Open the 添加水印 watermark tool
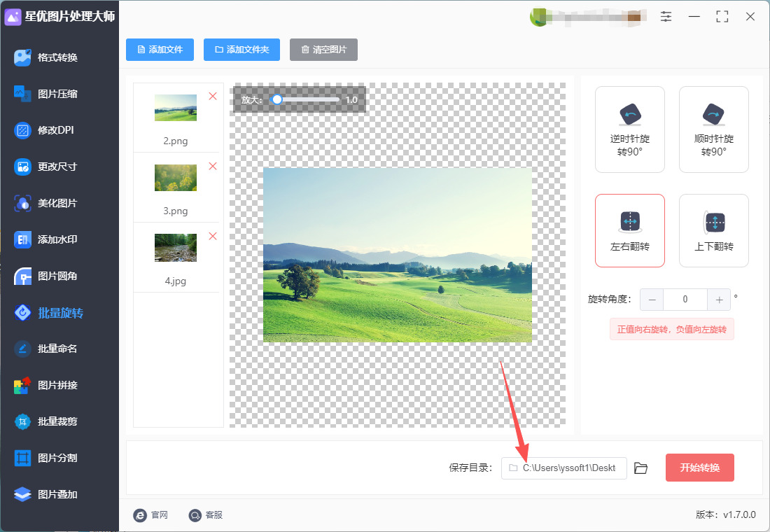The image size is (770, 532). tap(46, 239)
